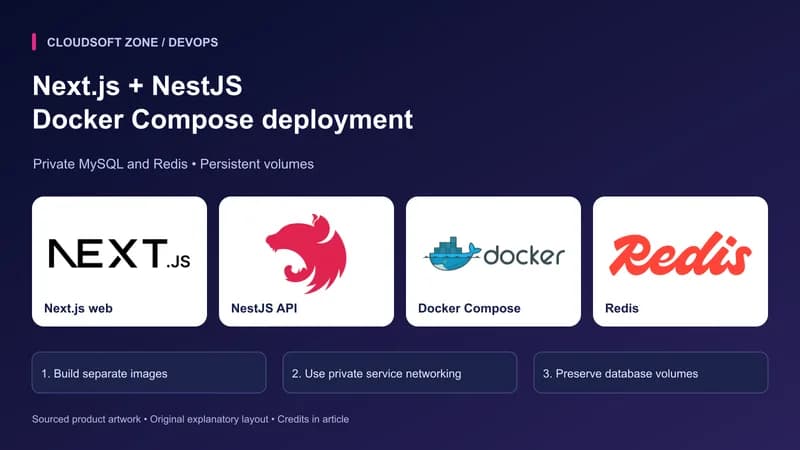Select the 'NestJS API' card label
The image size is (800, 450).
point(264,308)
